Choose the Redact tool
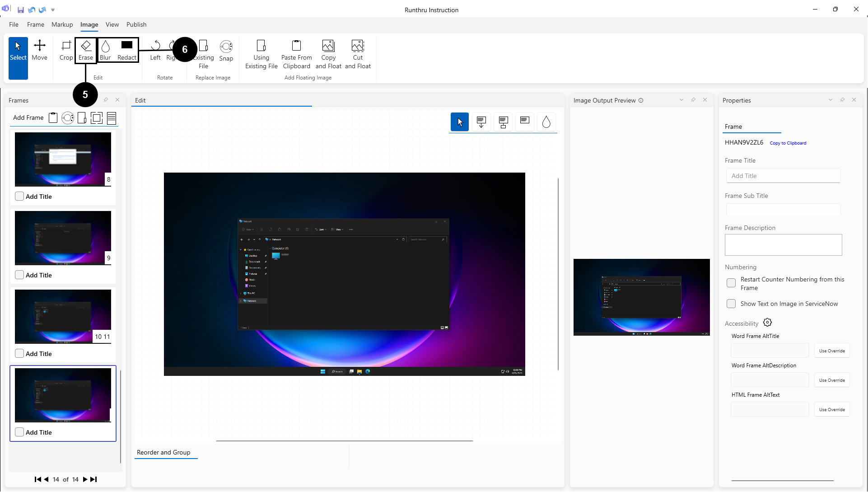 pos(127,50)
